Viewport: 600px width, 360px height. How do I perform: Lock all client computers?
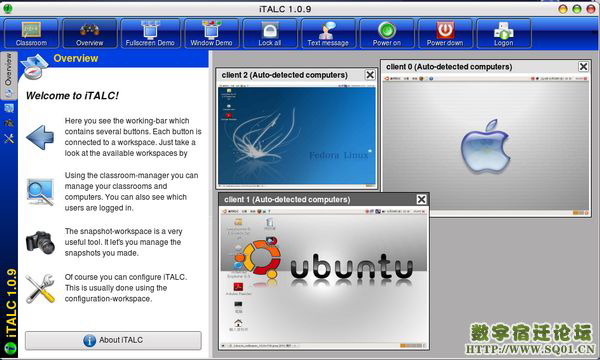270,34
